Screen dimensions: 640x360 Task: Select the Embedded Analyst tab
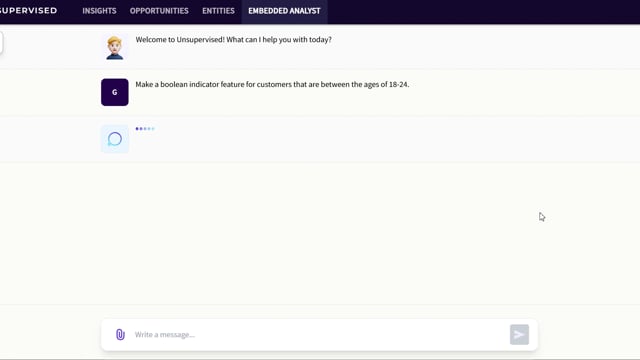[284, 11]
